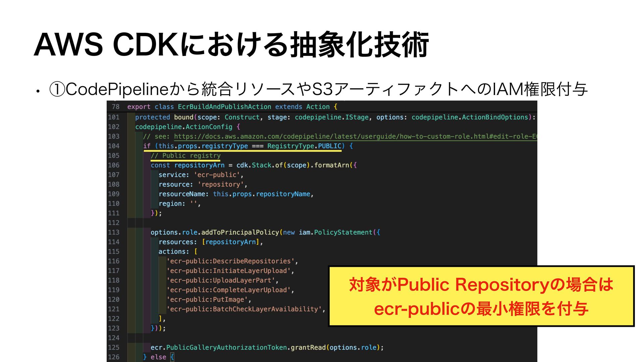Click line number 78 sticky header
The width and height of the screenshot is (644, 362).
click(x=115, y=107)
